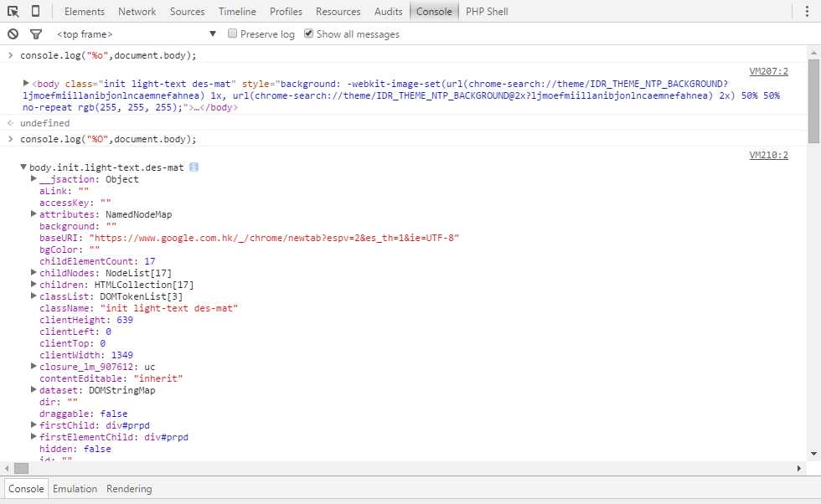Open the VM207:2 source link
821x504 pixels.
coord(768,71)
